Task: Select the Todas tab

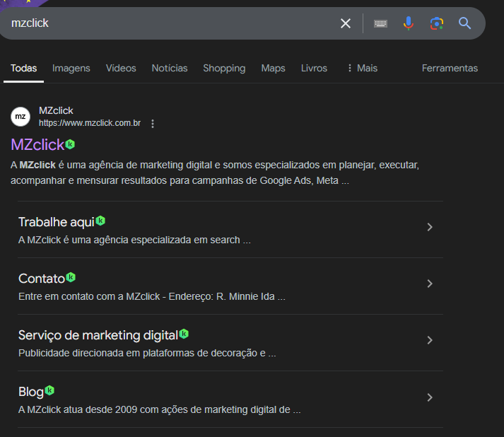Action: point(24,68)
